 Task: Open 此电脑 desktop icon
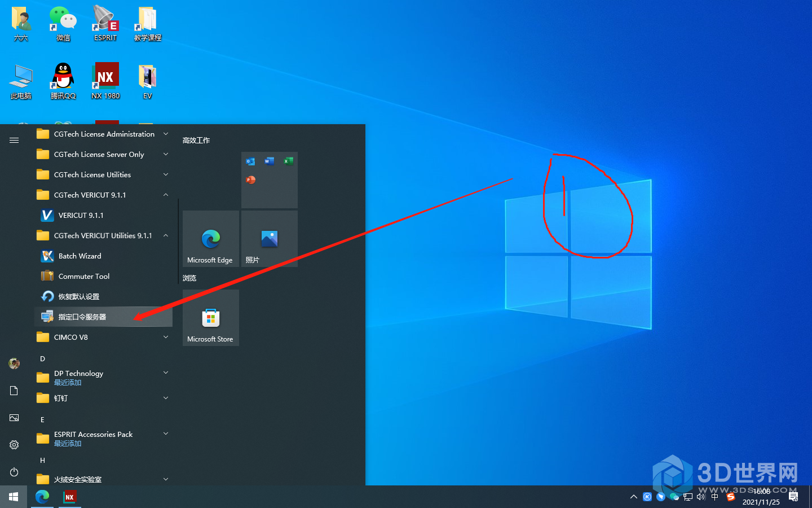[x=21, y=81]
